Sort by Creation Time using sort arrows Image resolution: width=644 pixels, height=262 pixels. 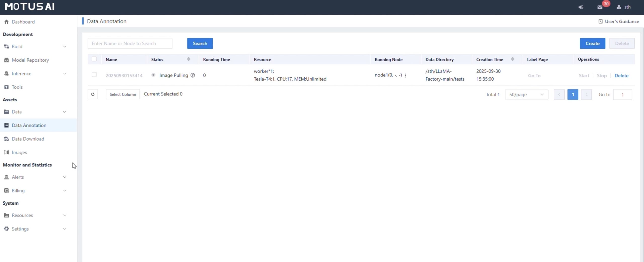tap(512, 59)
